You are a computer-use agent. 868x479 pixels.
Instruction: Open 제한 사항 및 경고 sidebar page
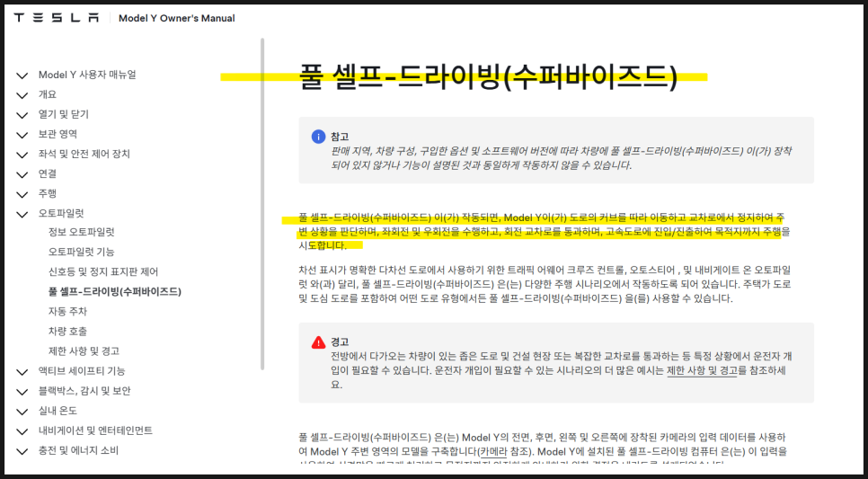click(x=84, y=351)
